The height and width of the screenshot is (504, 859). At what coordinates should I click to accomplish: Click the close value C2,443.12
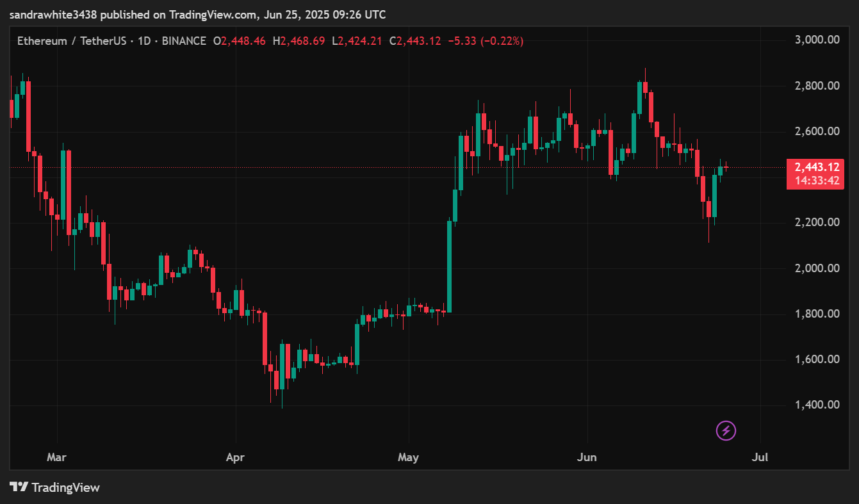click(x=414, y=41)
